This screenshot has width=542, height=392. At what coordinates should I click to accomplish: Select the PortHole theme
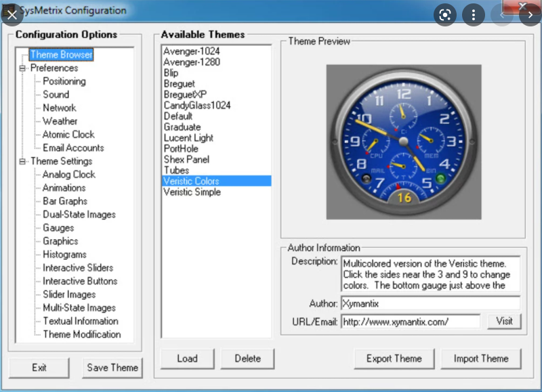tap(216, 149)
